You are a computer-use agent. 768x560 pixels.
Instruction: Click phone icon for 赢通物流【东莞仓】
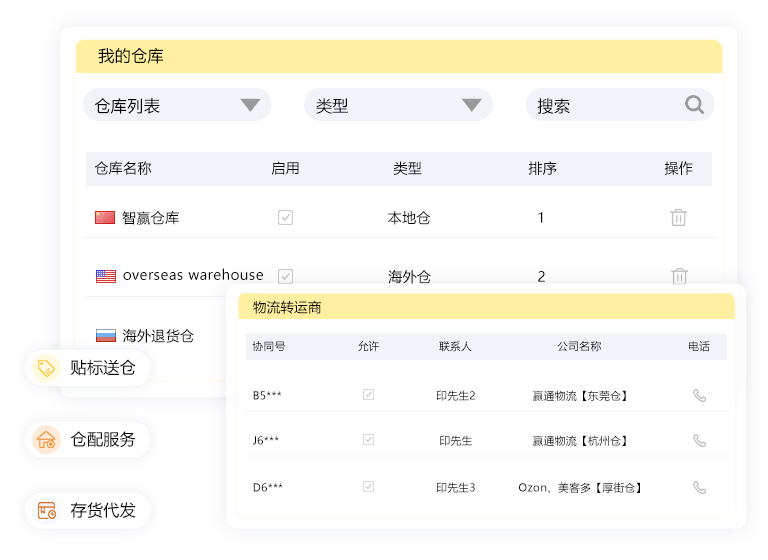(x=699, y=395)
